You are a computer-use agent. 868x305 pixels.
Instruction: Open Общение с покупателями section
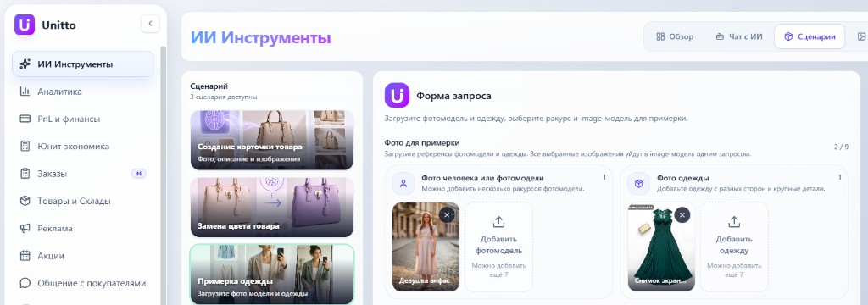83,284
